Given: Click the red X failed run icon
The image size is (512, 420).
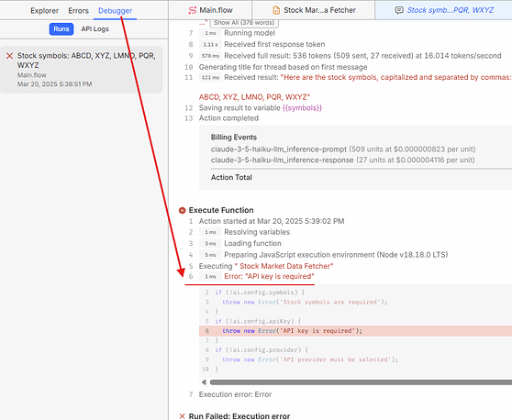Looking at the screenshot, I should click(x=9, y=56).
